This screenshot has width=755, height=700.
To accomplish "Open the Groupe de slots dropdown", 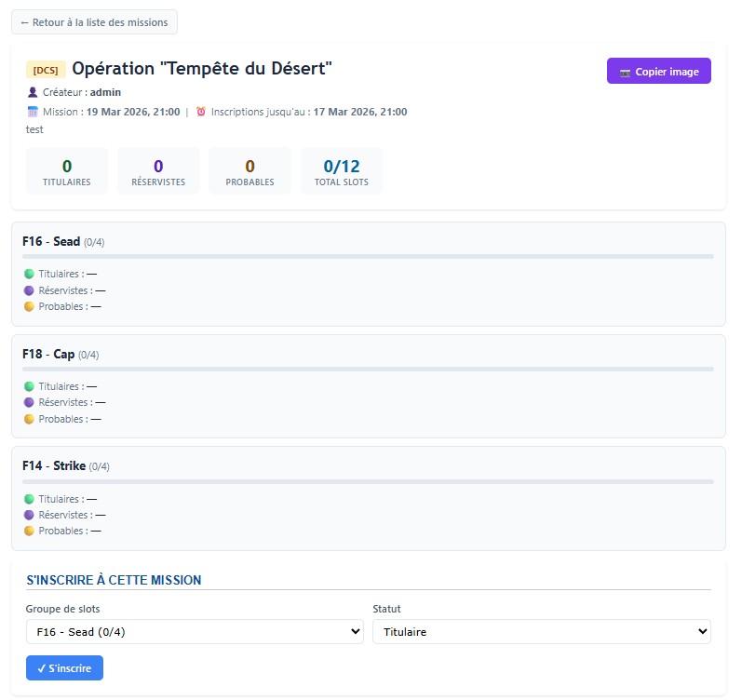I will point(195,632).
